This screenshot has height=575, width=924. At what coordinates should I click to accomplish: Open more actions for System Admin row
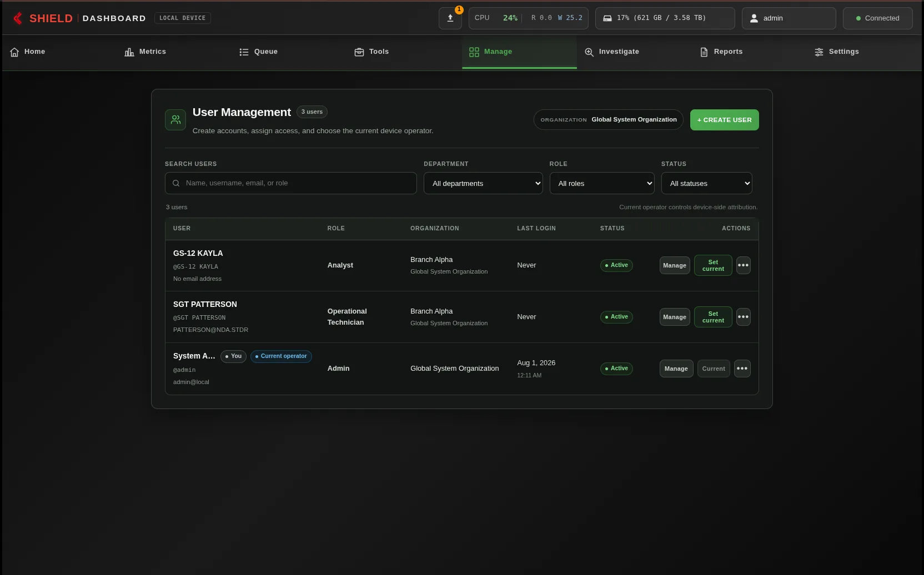tap(742, 369)
